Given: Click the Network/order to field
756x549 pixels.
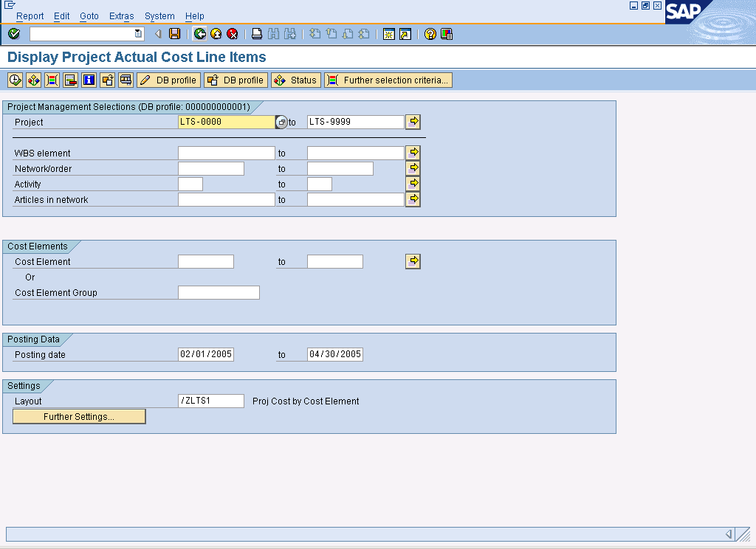Looking at the screenshot, I should 340,168.
